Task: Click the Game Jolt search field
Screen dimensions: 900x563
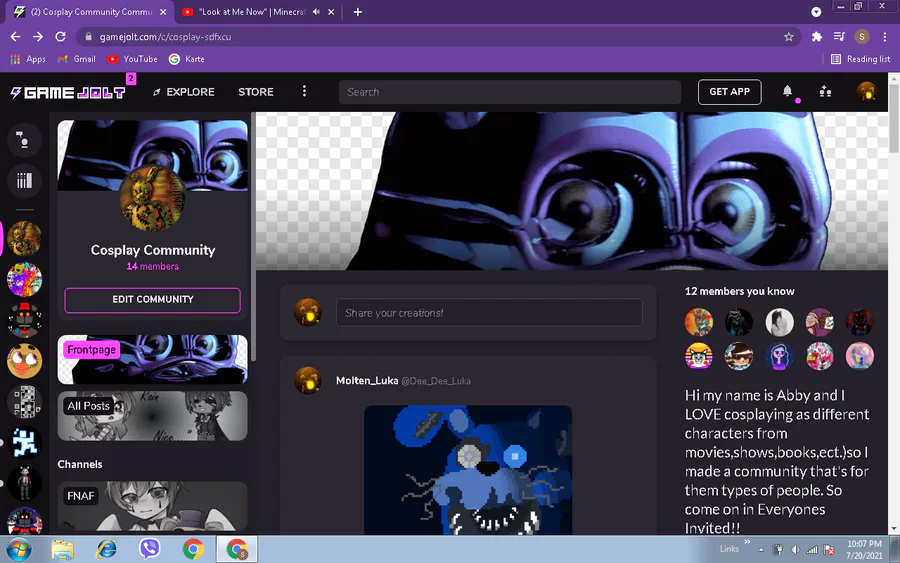Action: 510,92
